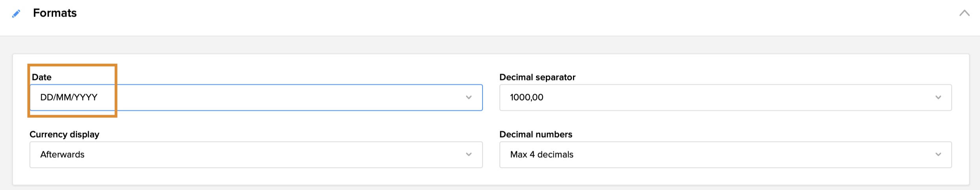The image size is (980, 190).
Task: Open the Decimal separator dropdown
Action: point(725,97)
